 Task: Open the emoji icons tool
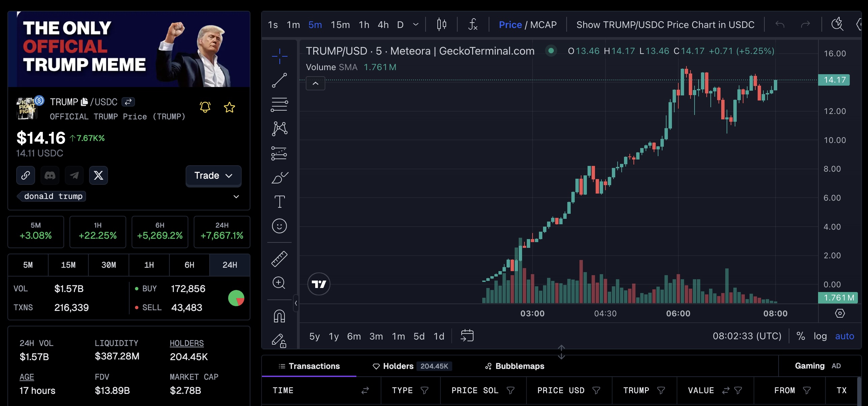[279, 226]
